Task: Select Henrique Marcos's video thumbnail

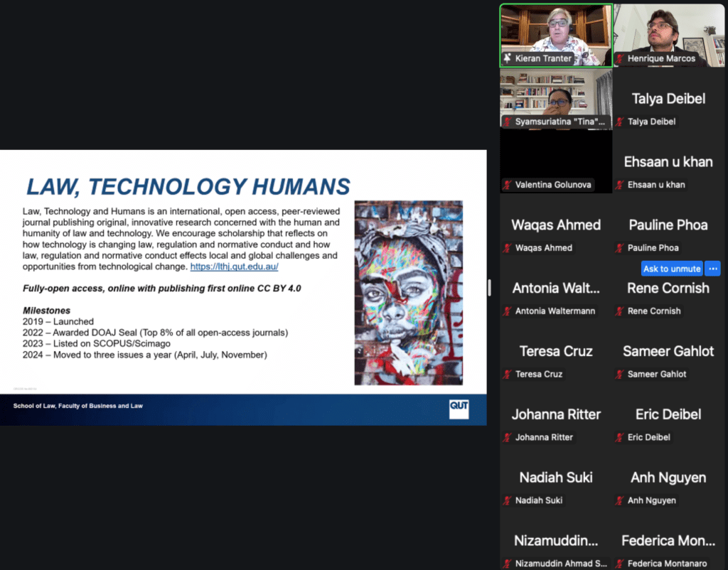Action: pos(669,34)
